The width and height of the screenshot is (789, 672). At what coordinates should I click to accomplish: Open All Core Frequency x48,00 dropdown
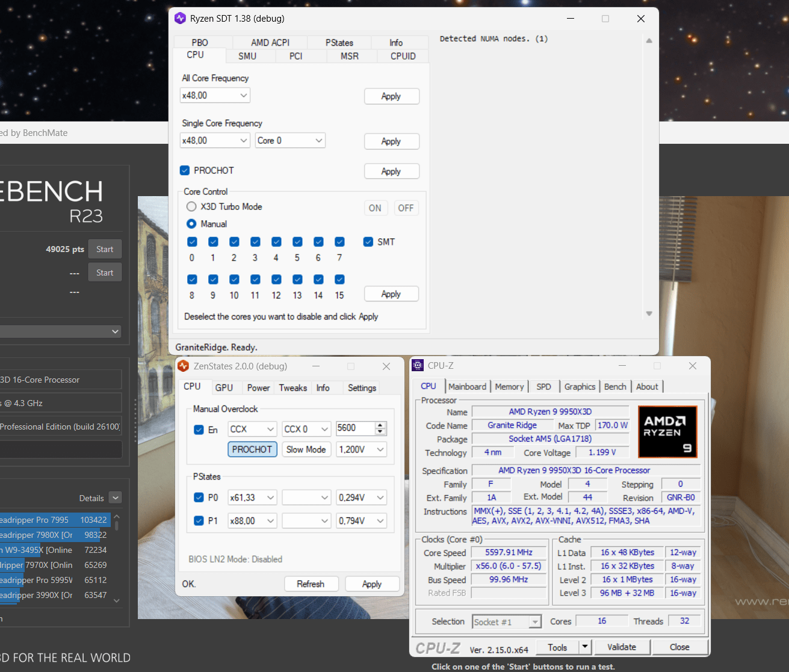point(215,95)
